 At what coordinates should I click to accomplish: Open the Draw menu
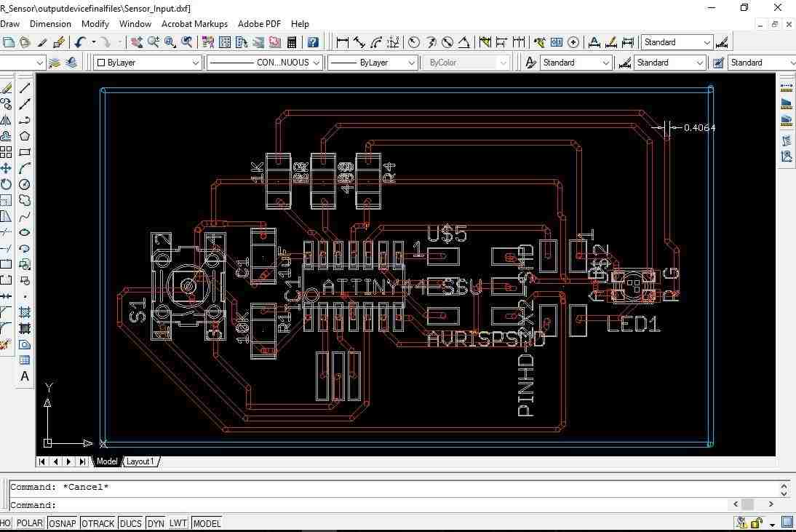[x=9, y=24]
